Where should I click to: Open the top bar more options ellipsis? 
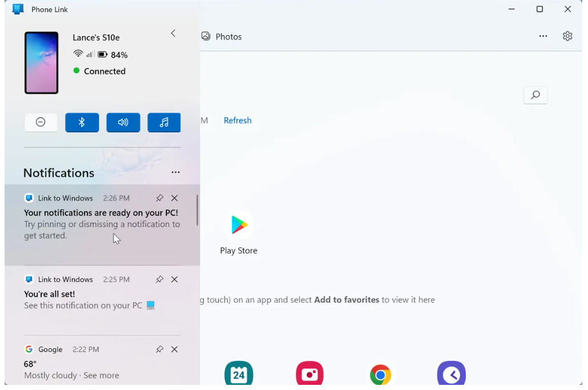pyautogui.click(x=543, y=36)
